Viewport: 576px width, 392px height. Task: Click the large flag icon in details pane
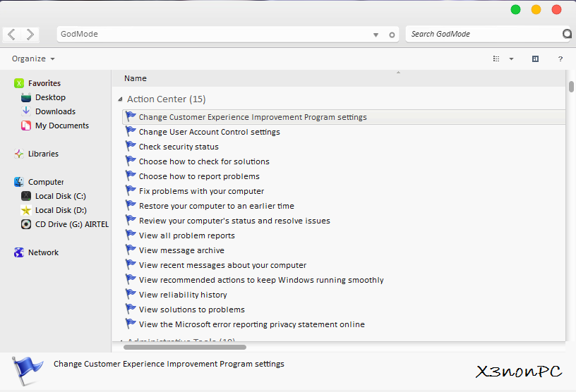pos(28,371)
